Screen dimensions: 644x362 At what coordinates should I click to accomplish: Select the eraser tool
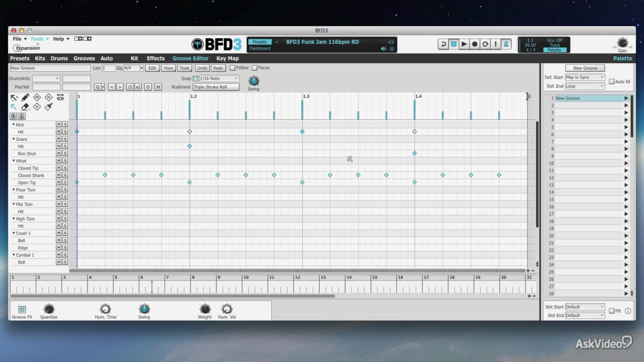25,107
